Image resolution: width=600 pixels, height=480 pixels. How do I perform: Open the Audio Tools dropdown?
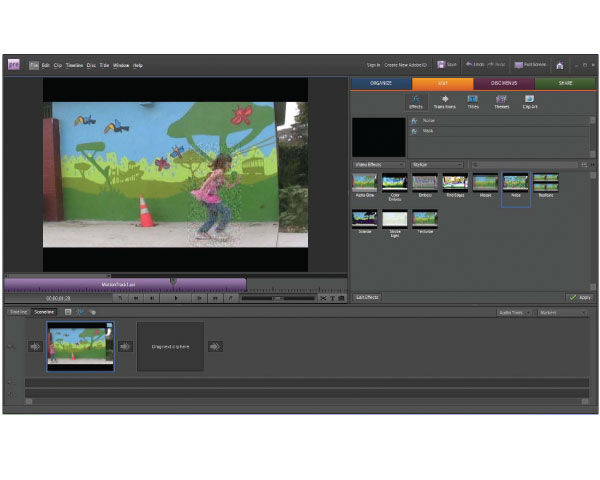pos(513,312)
